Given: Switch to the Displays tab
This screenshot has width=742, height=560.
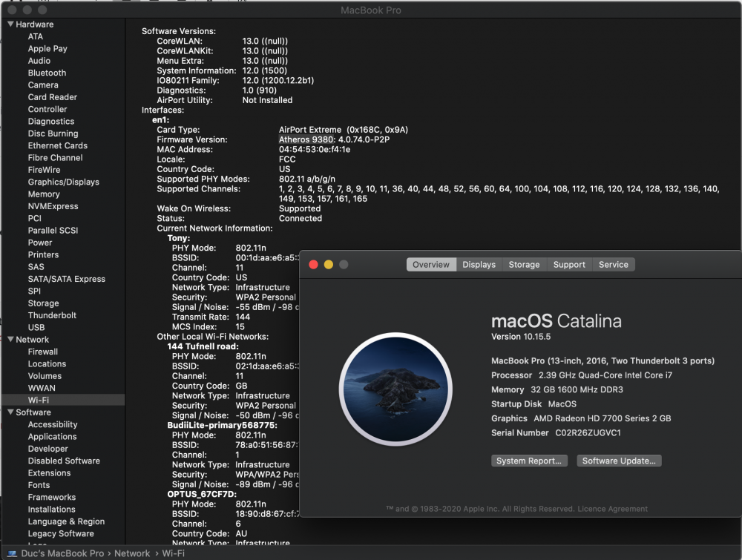Looking at the screenshot, I should pyautogui.click(x=479, y=264).
